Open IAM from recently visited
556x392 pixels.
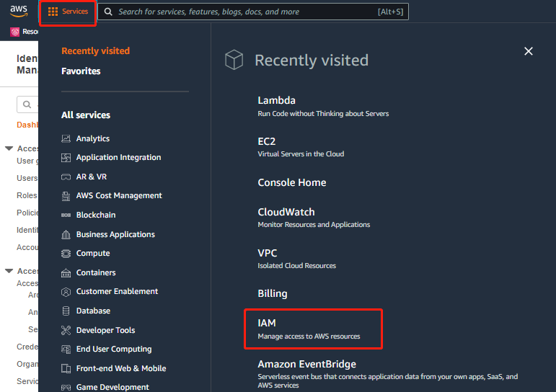point(267,324)
